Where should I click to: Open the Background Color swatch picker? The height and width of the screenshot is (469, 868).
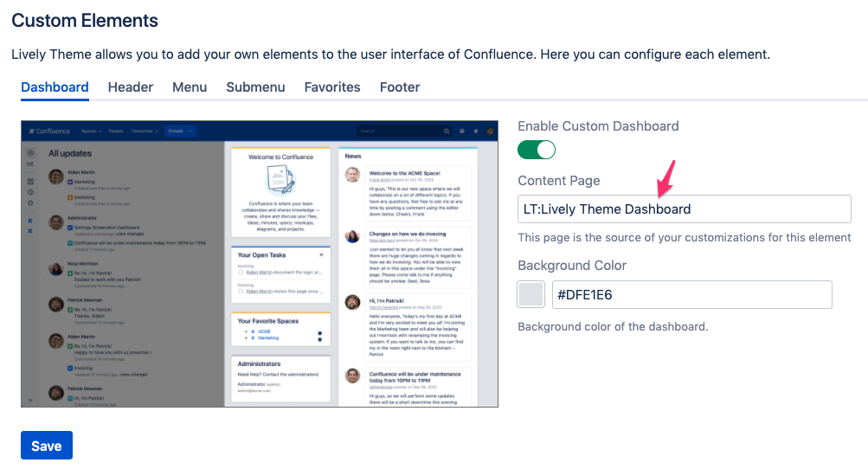(x=530, y=294)
